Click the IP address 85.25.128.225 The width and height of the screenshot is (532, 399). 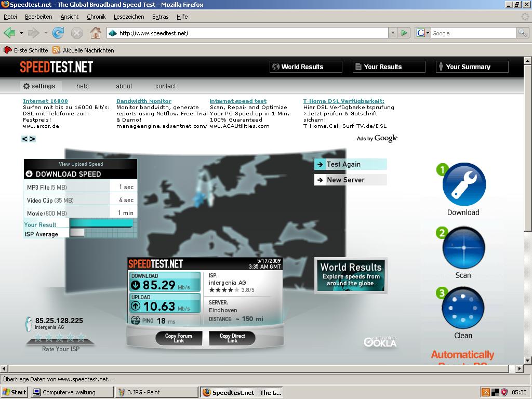59,321
